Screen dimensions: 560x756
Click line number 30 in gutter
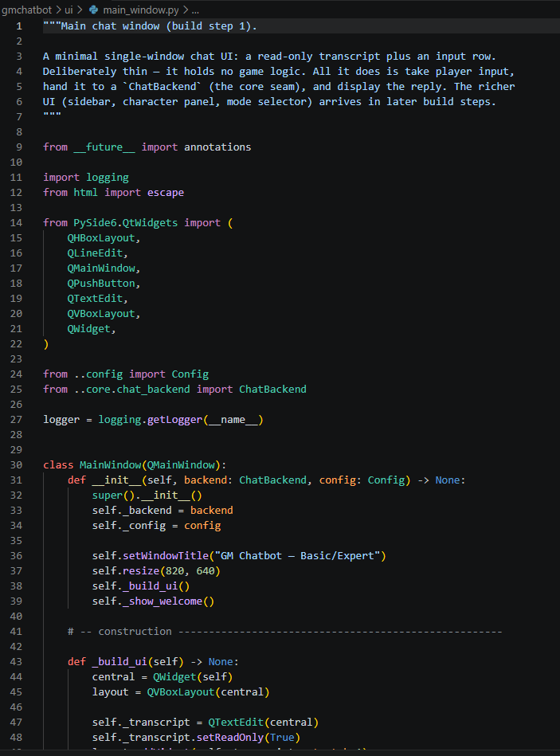(x=16, y=464)
